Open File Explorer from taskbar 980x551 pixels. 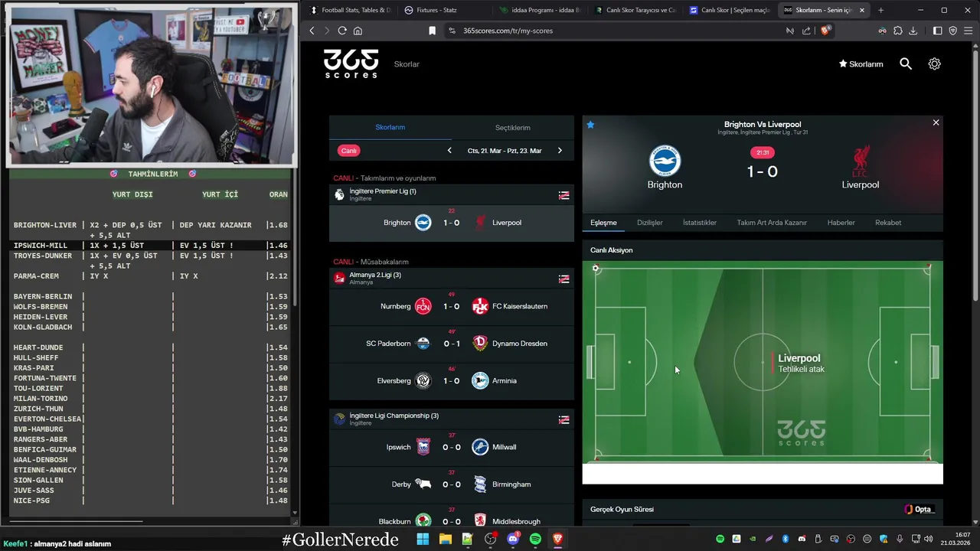(x=445, y=539)
